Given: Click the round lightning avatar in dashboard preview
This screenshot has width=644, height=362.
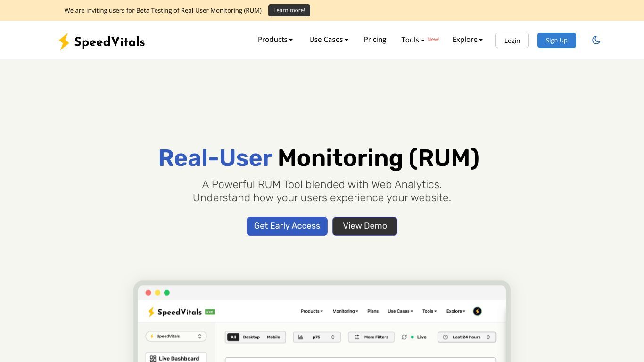Looking at the screenshot, I should [477, 311].
